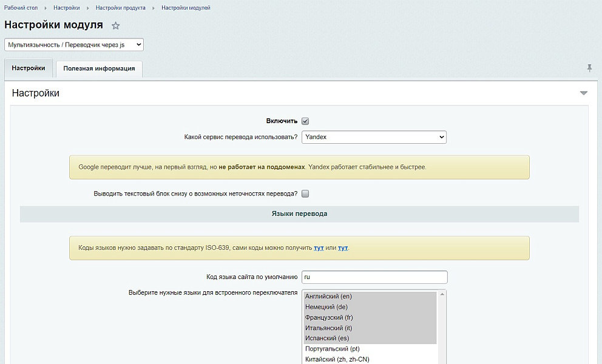Open the module selector dropdown Мультиязычность
Image resolution: width=602 pixels, height=364 pixels.
pos(74,45)
